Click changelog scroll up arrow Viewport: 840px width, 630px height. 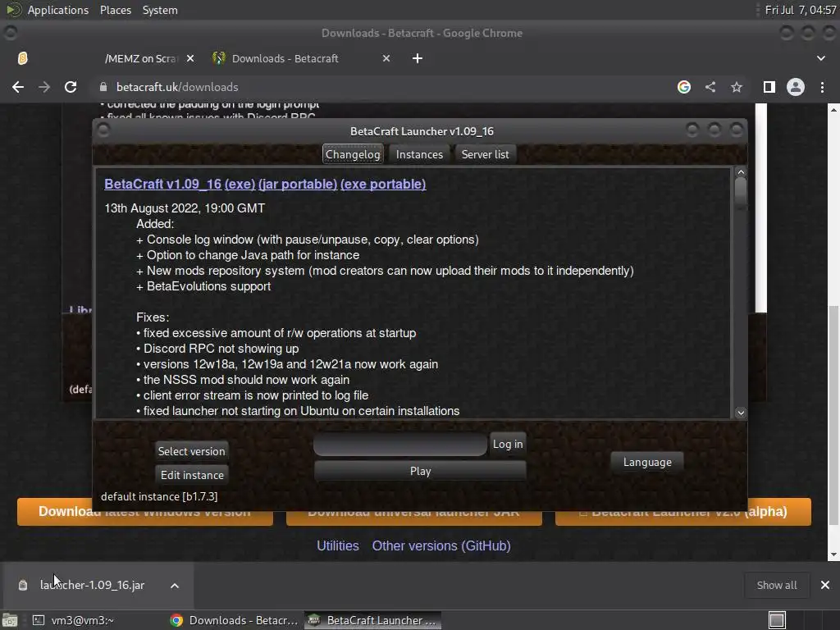tap(741, 172)
